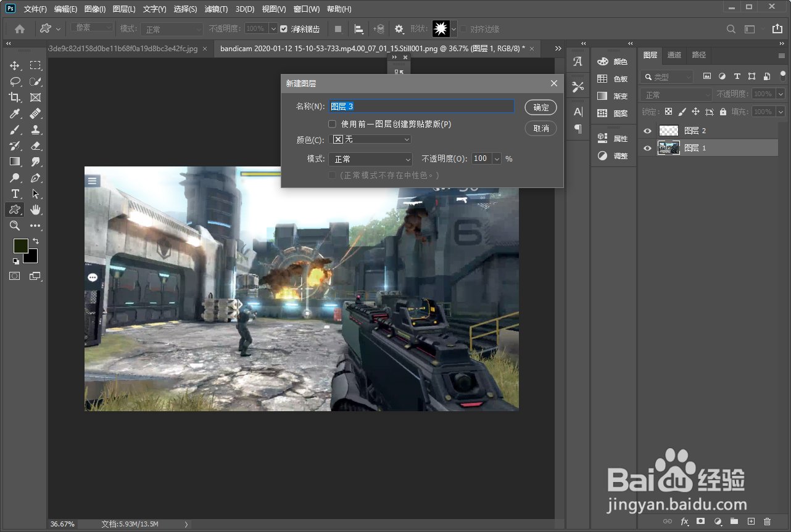This screenshot has width=791, height=532.
Task: Expand the opacity dropdown arrow in dialog
Action: pyautogui.click(x=497, y=159)
